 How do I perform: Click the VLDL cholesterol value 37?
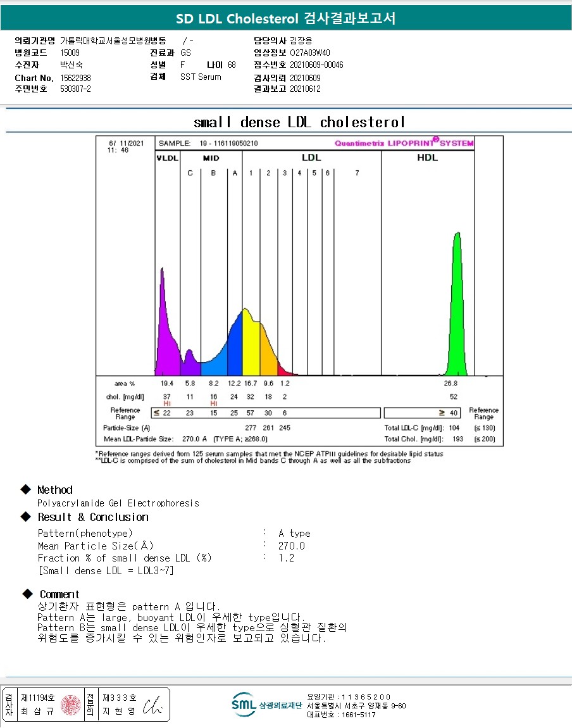click(167, 396)
